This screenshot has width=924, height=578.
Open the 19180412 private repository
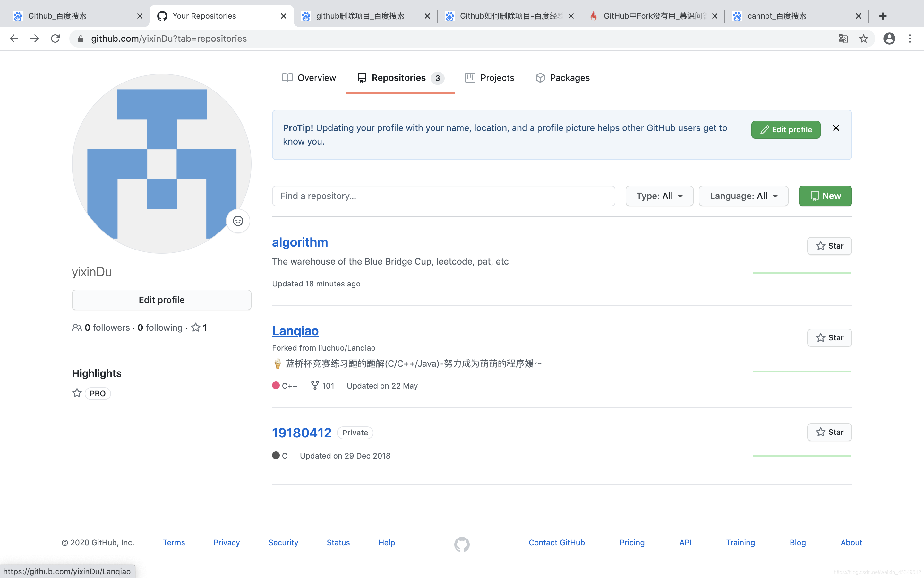(x=302, y=432)
